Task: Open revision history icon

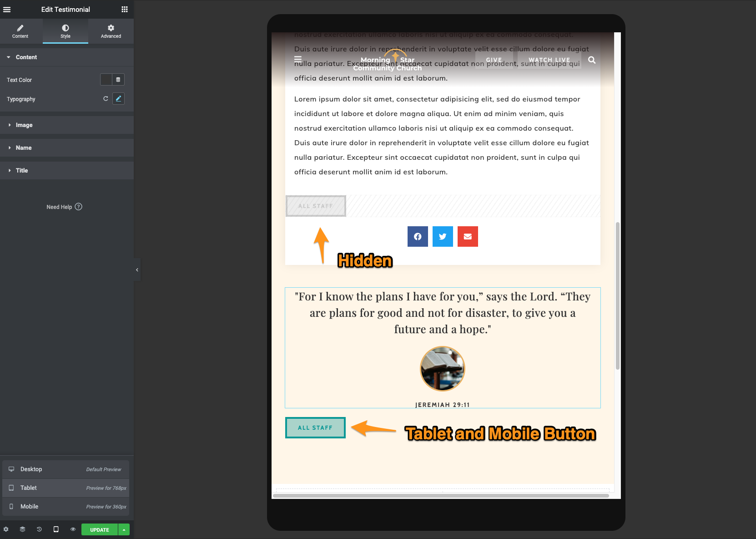Action: click(39, 529)
